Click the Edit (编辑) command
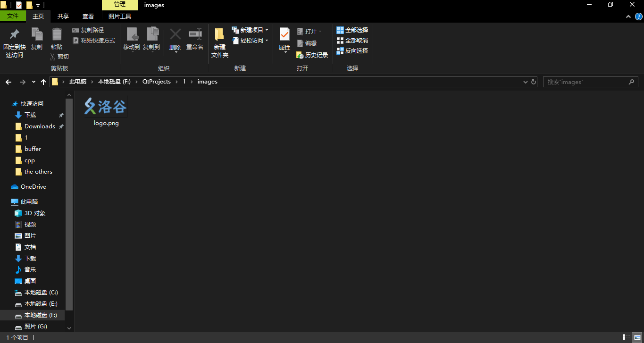Viewport: 644px width, 343px height. coord(307,43)
